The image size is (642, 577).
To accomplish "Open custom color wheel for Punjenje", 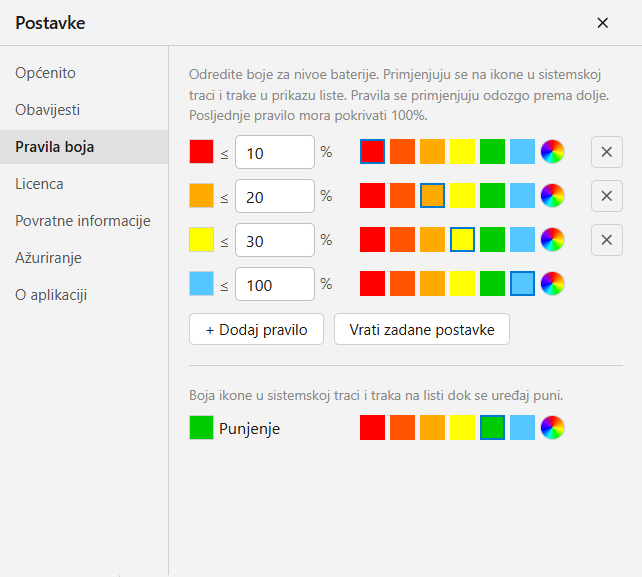I will [552, 428].
